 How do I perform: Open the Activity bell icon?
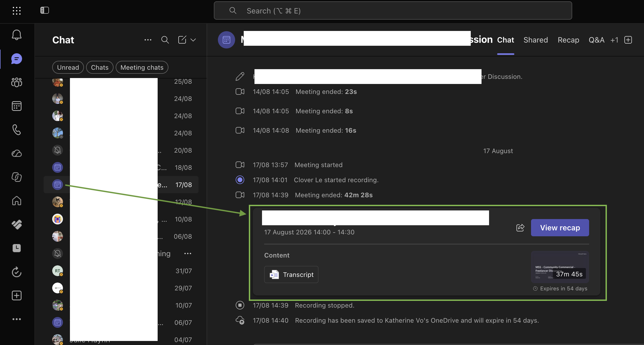pos(17,35)
